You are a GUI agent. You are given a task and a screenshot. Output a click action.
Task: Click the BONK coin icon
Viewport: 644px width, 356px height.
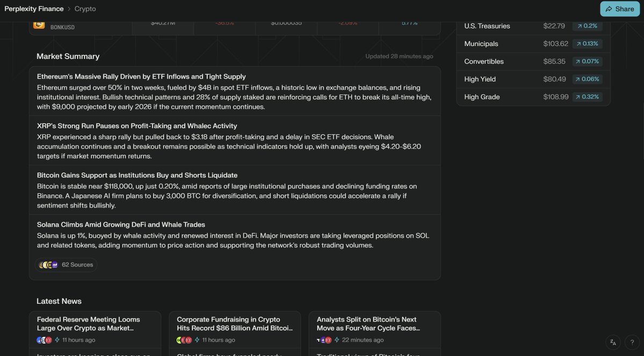(39, 25)
